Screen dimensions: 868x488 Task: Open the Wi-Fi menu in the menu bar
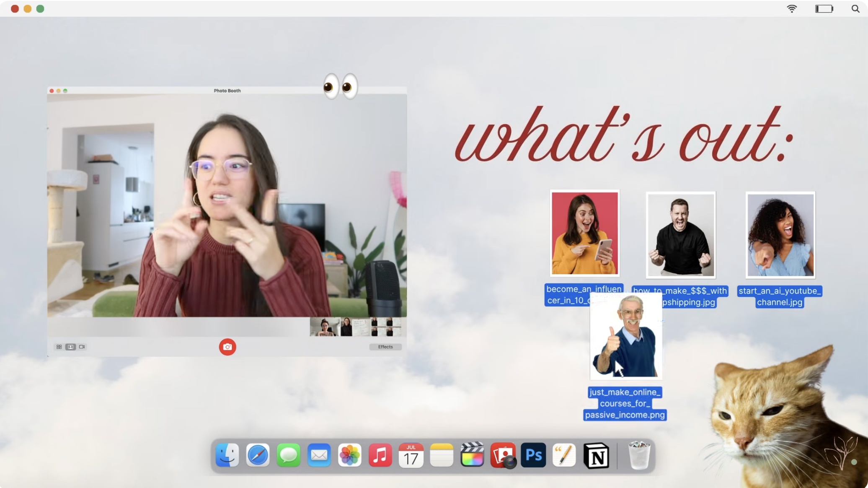pyautogui.click(x=792, y=8)
